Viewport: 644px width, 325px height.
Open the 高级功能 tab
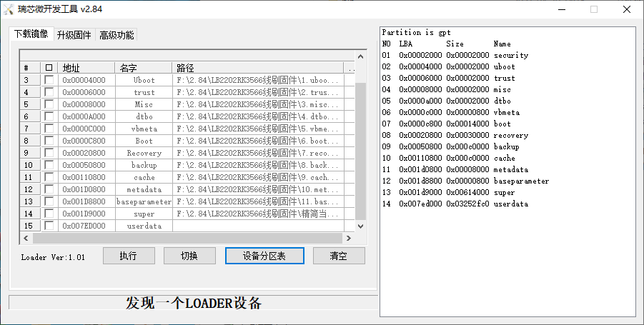[117, 35]
